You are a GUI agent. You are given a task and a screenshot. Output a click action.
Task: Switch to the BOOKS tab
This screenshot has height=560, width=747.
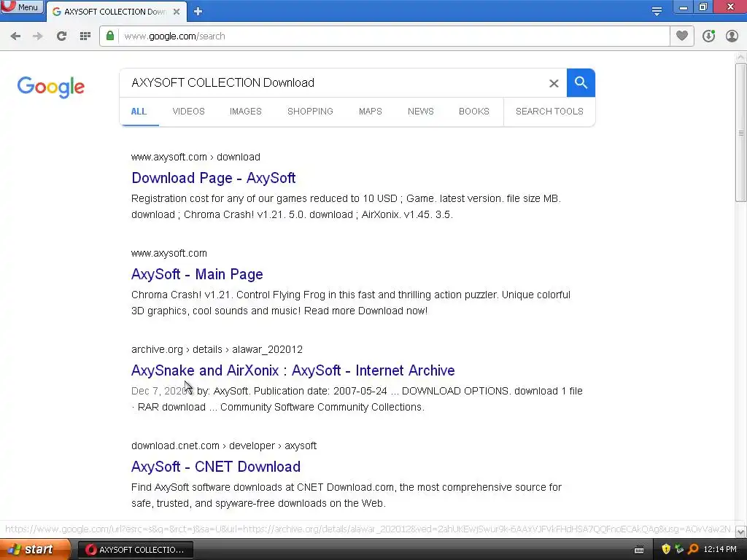click(x=474, y=112)
